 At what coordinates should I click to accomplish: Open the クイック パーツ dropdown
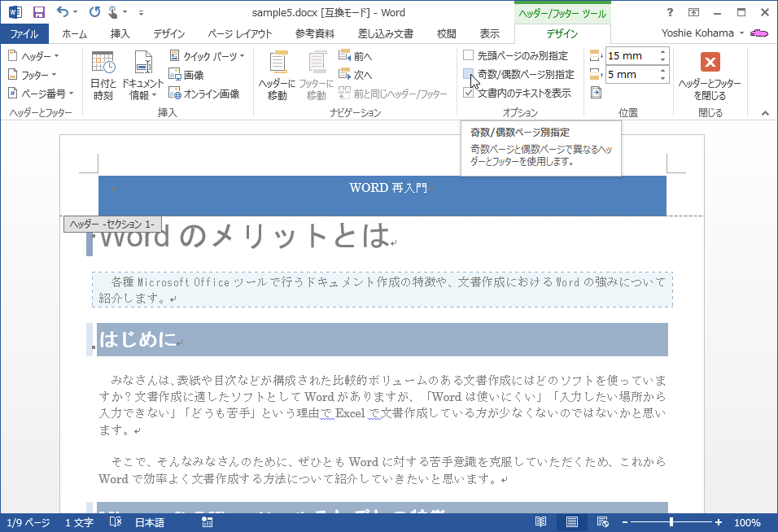(207, 56)
